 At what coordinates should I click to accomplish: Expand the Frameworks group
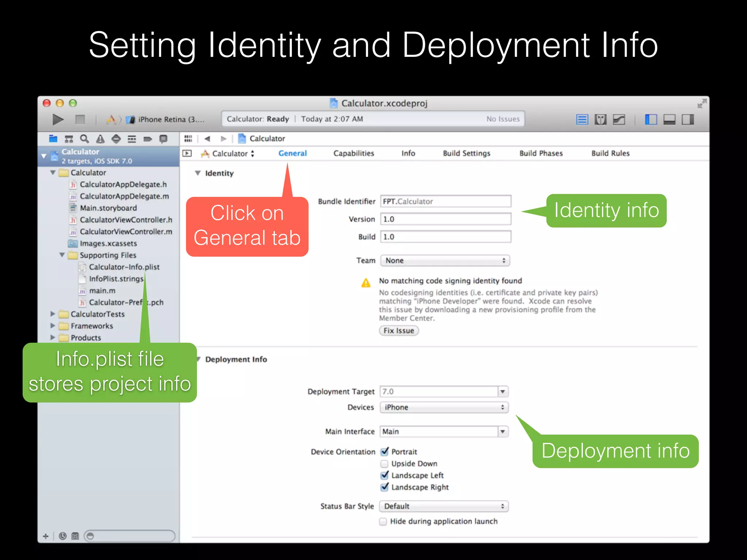[53, 326]
